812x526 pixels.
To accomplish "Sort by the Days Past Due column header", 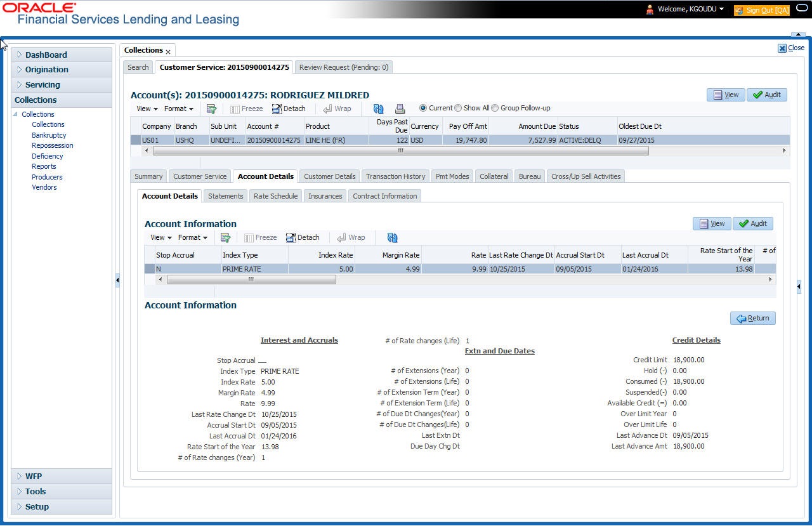I will coord(389,126).
